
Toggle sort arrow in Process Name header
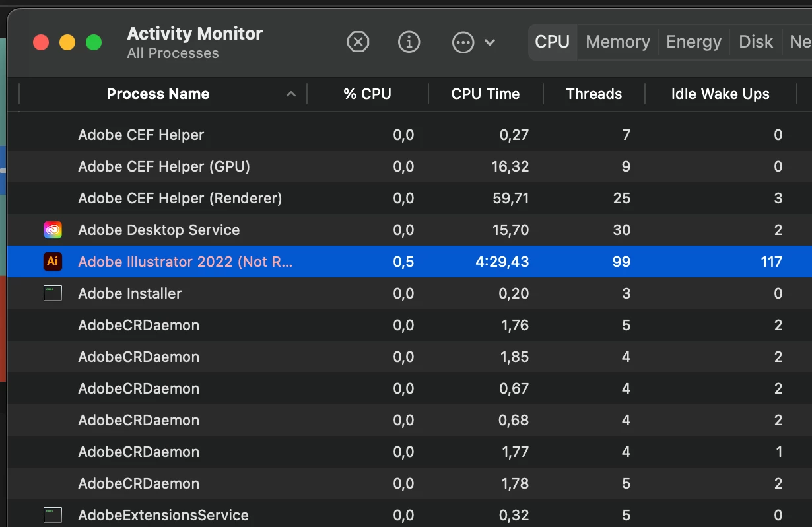290,94
